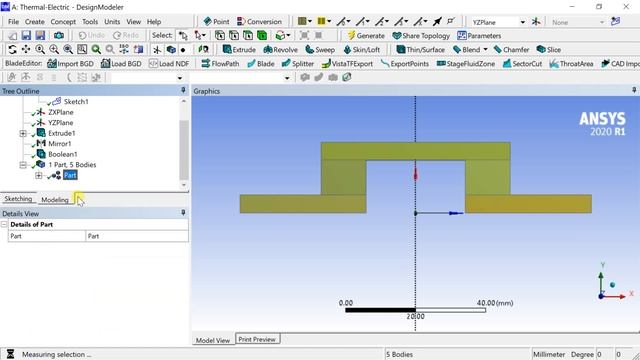640x360 pixels.
Task: Enable the Bodies selection filter
Action: click(x=262, y=36)
